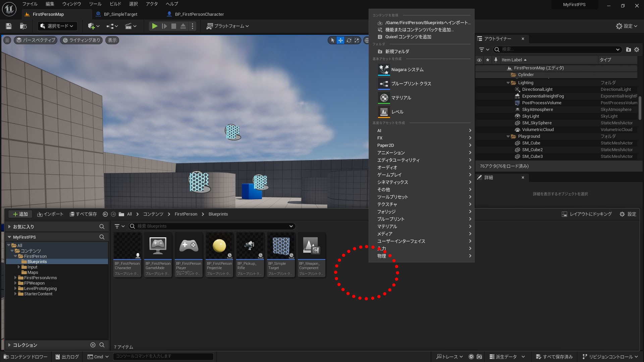This screenshot has width=644, height=362.
Task: Open the Build menu
Action: tap(115, 4)
